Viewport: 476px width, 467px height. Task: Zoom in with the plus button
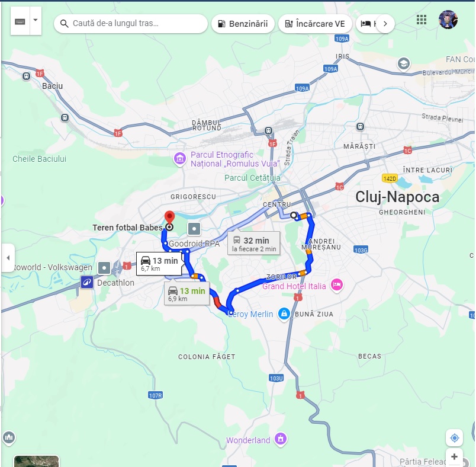point(454,457)
